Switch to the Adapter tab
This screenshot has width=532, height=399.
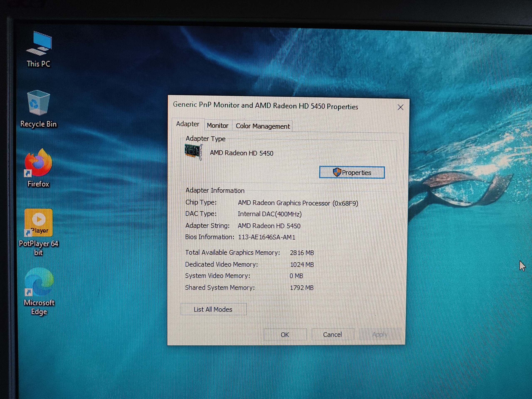[x=188, y=124]
